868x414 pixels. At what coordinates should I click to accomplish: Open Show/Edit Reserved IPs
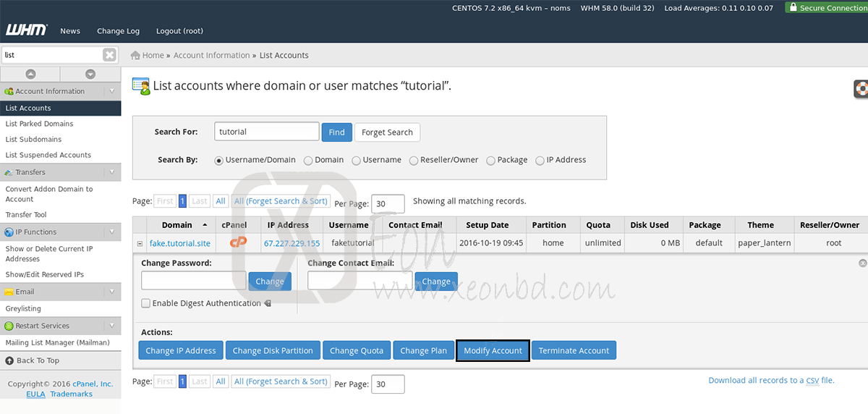click(45, 274)
